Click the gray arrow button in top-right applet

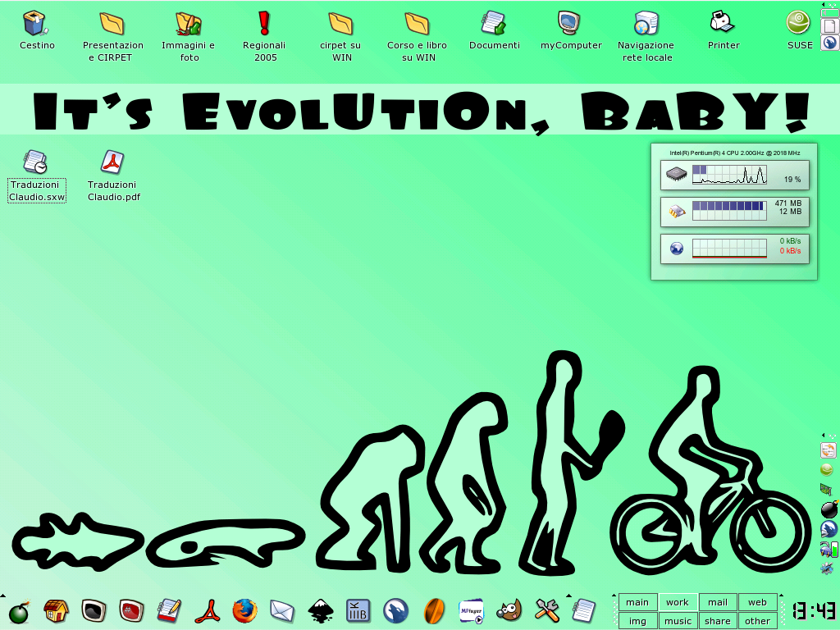click(830, 11)
